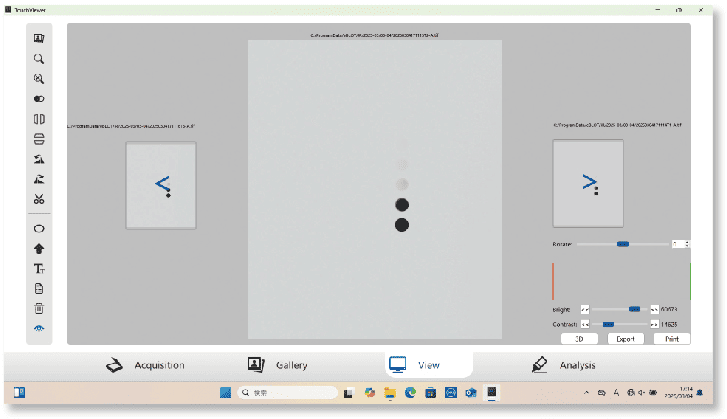The height and width of the screenshot is (419, 727).
Task: Click the scissors crop tool
Action: pos(39,199)
